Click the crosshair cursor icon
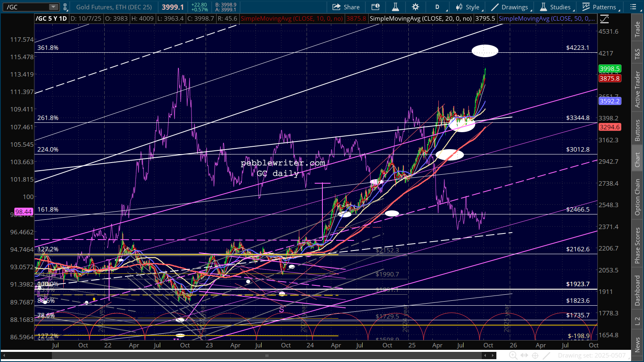 pos(535,356)
